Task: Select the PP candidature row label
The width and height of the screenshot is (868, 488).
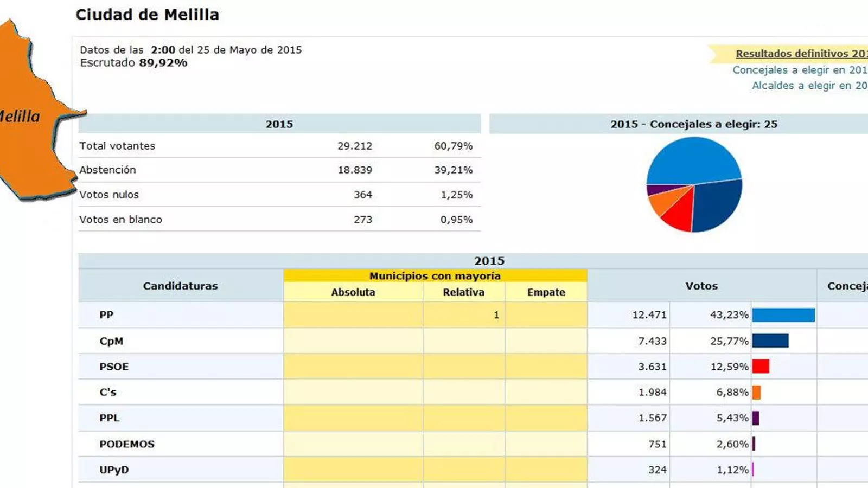Action: [x=106, y=315]
